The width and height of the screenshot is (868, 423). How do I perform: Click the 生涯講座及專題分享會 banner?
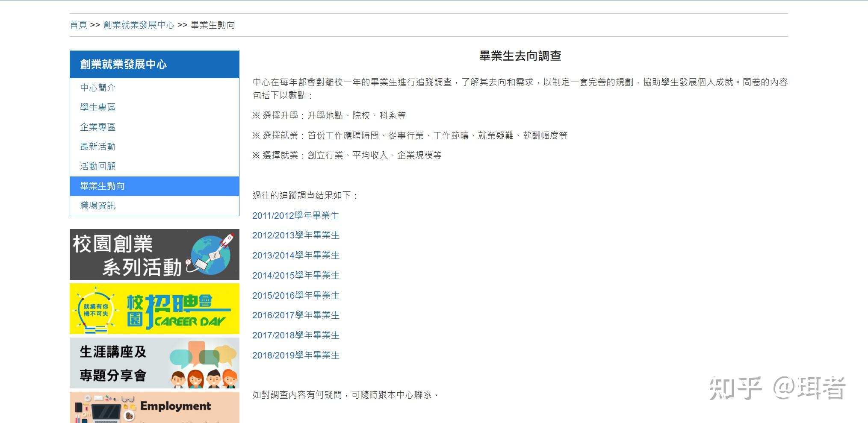click(x=154, y=363)
